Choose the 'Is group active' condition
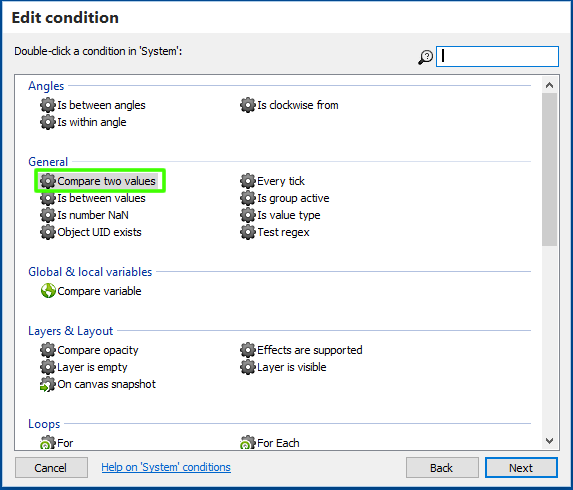 coord(285,198)
